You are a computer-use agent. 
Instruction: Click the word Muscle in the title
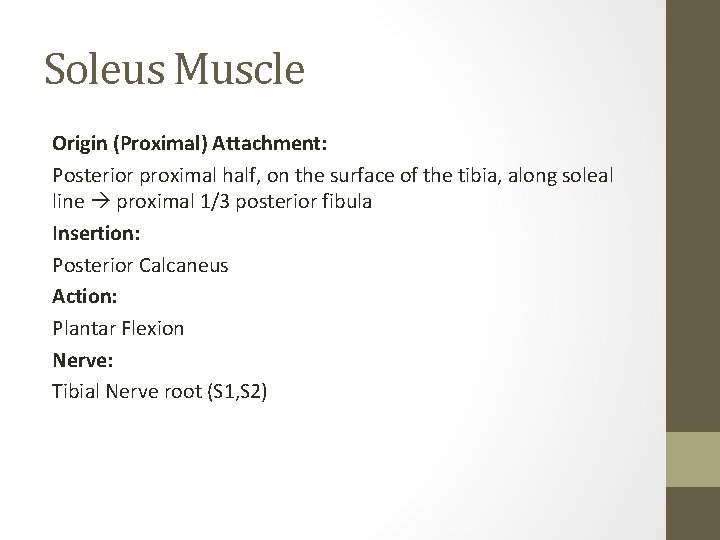(240, 69)
